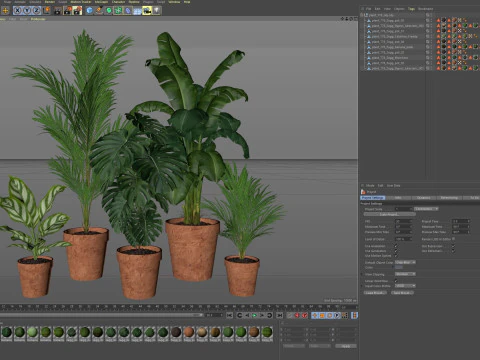Click the FPS input field
Screen dimensions: 480x360
click(403, 221)
